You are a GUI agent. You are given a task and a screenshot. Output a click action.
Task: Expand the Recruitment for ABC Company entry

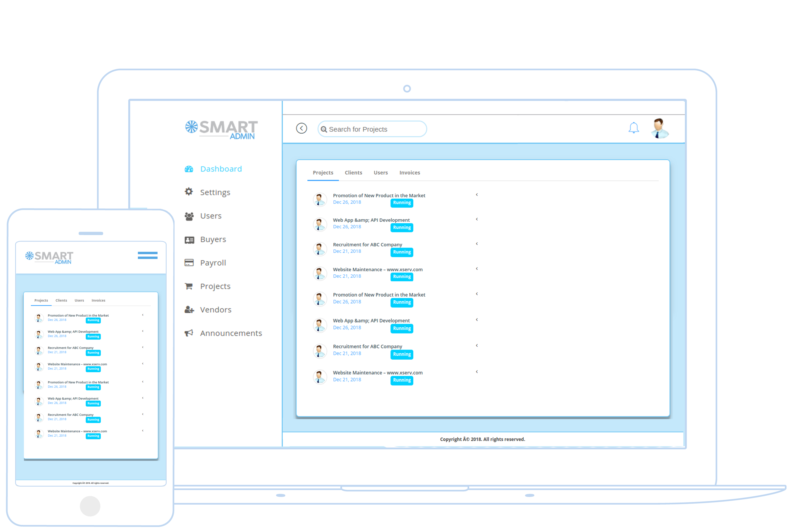pyautogui.click(x=477, y=244)
